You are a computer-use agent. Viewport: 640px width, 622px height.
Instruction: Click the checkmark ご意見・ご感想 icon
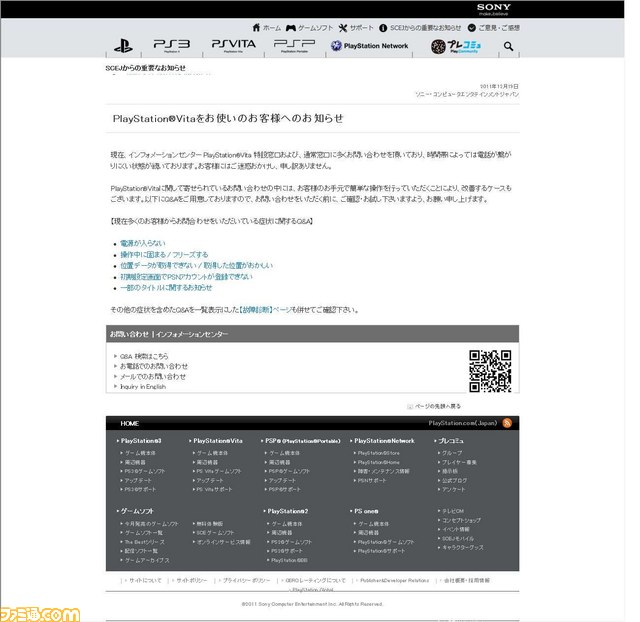(471, 28)
